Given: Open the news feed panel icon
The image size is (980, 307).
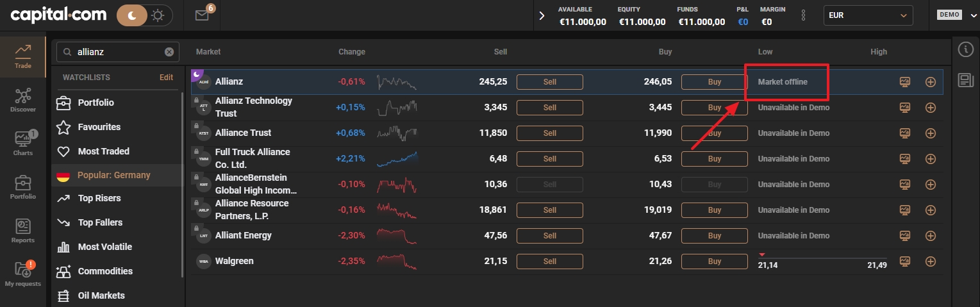Looking at the screenshot, I should point(966,79).
